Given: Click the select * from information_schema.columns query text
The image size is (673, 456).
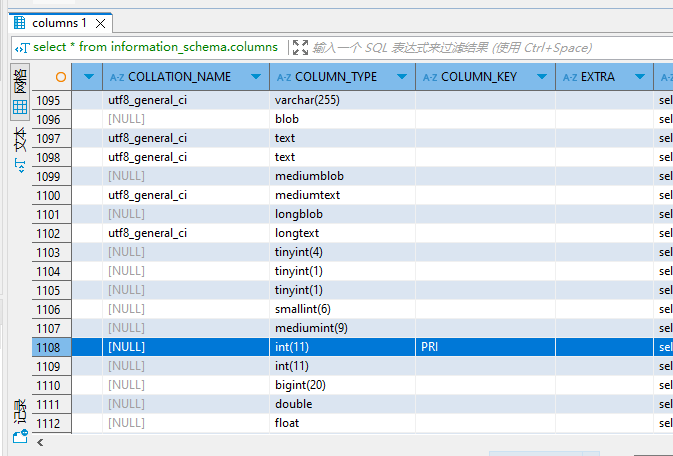Looking at the screenshot, I should (x=155, y=47).
